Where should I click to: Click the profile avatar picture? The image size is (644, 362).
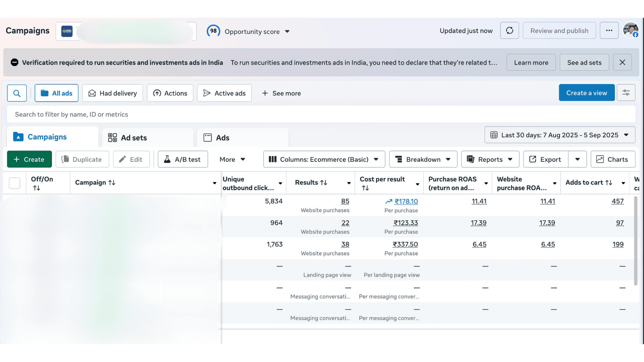tap(631, 31)
